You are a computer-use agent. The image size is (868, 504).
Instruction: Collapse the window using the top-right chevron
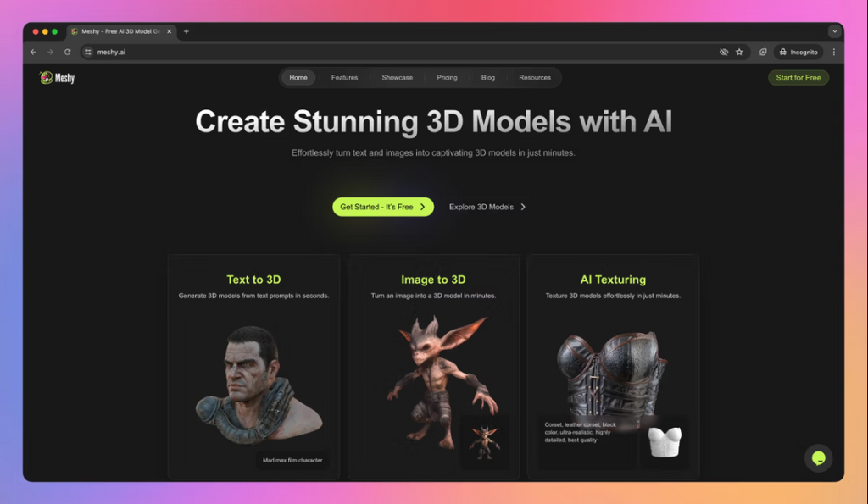click(x=835, y=30)
